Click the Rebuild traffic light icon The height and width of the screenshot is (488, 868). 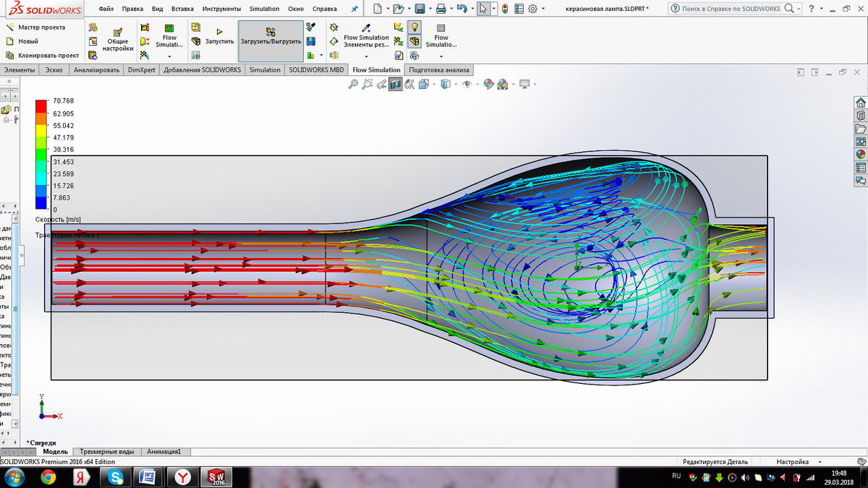click(505, 9)
